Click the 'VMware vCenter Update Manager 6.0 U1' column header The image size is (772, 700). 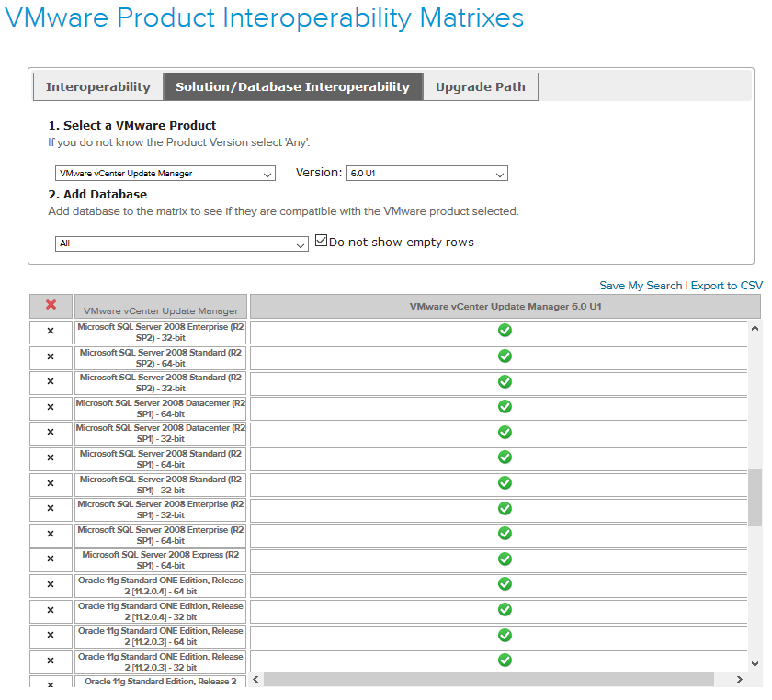(505, 307)
